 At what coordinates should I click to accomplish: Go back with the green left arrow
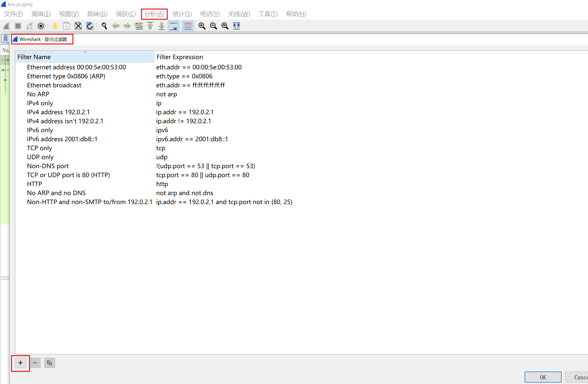pyautogui.click(x=116, y=26)
